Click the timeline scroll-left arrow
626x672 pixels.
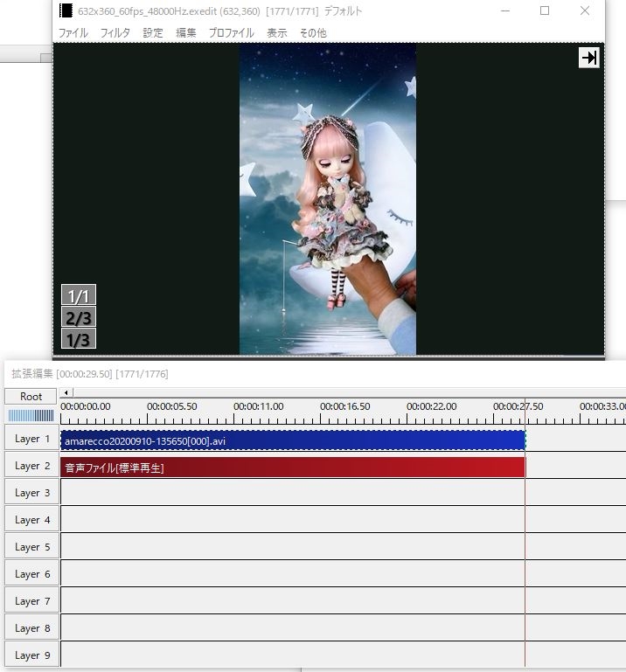[66, 392]
